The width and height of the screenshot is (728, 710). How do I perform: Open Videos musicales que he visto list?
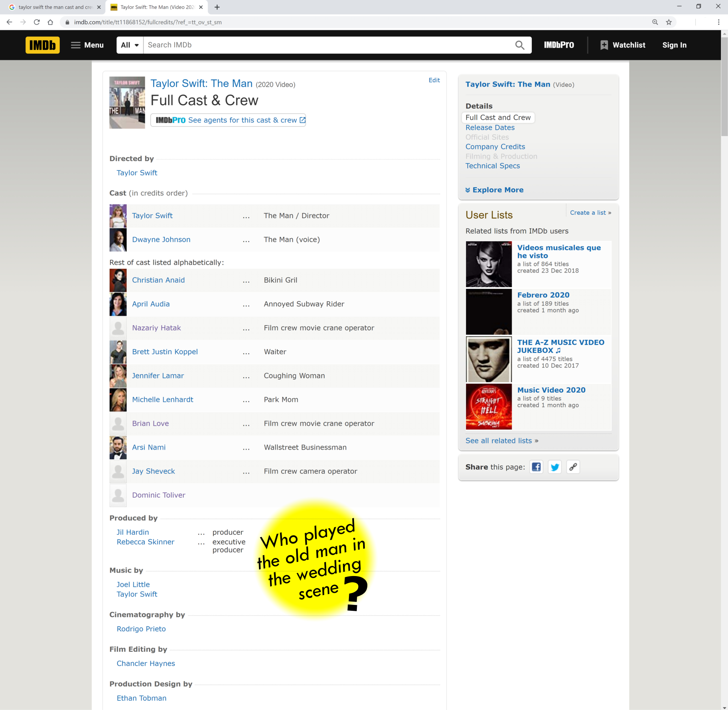coord(559,252)
